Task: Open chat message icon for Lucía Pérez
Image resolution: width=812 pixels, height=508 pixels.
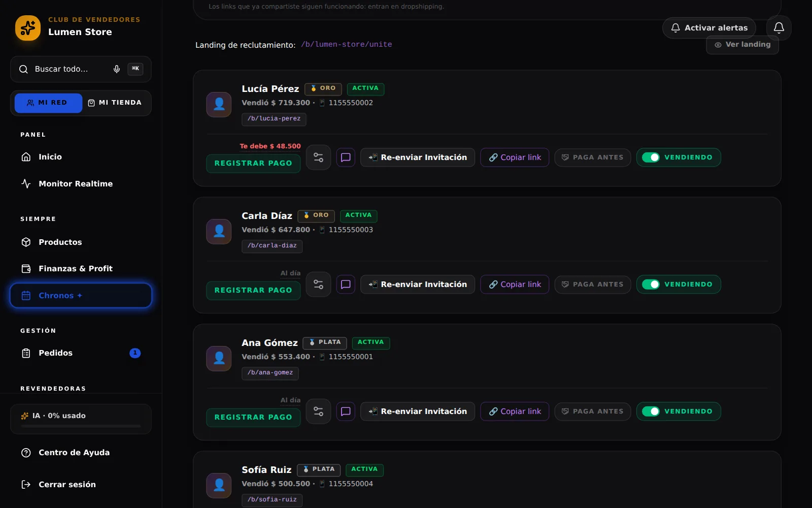Action: click(346, 157)
